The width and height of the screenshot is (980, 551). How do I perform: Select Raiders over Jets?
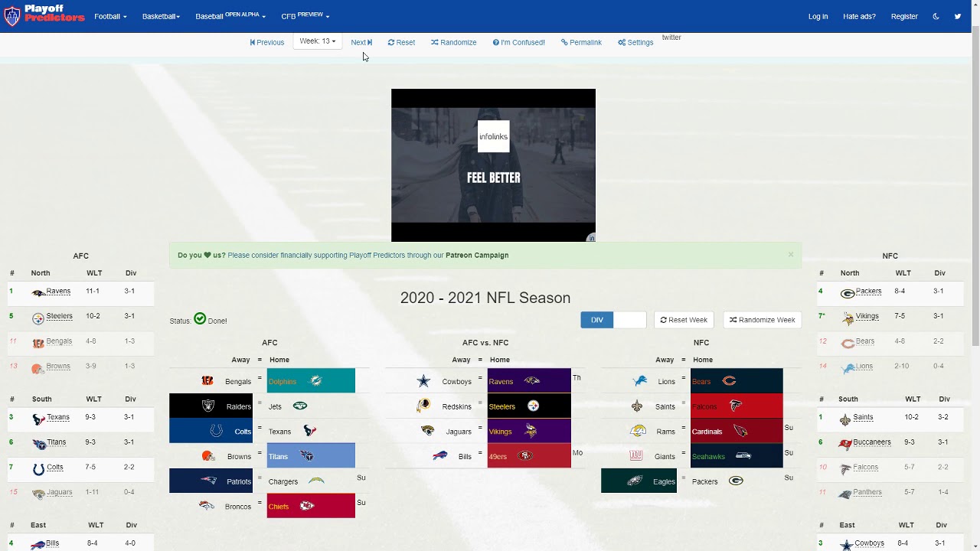[213, 406]
